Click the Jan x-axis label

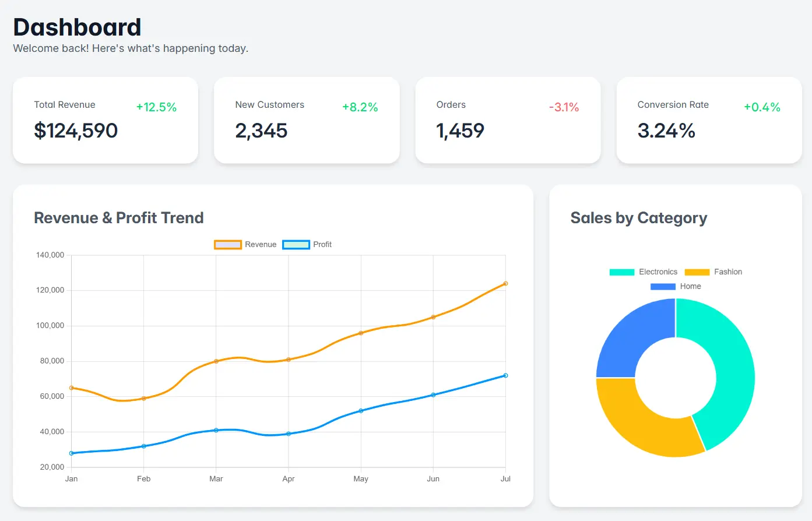[72, 479]
